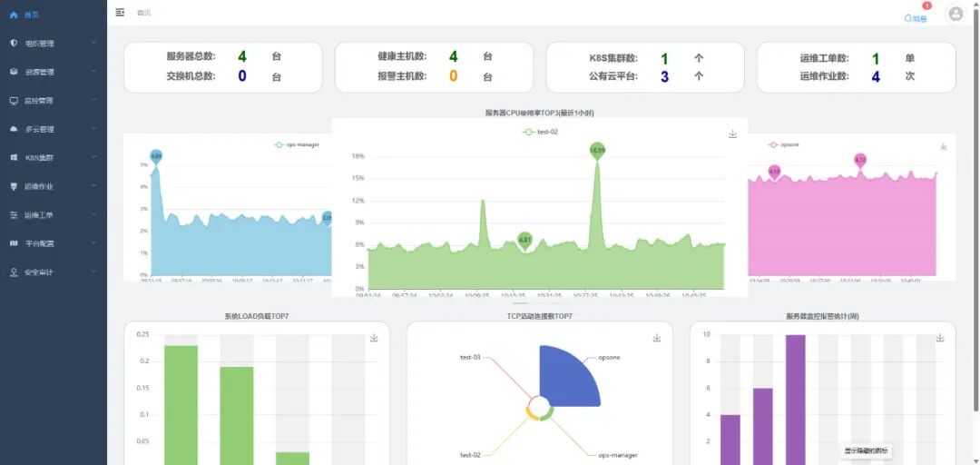
Task: Click the tallest green LOAD bar
Action: (181, 405)
